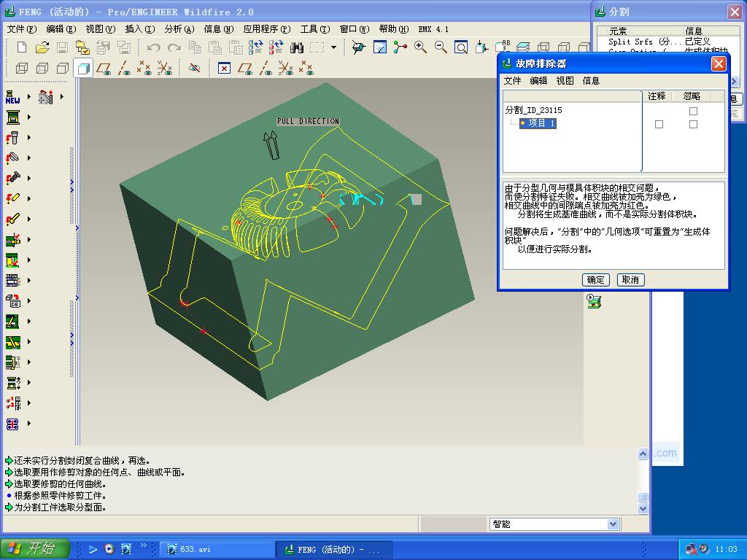This screenshot has width=747, height=560.
Task: Expand the arrow beside the NEW icon
Action: [x=29, y=97]
